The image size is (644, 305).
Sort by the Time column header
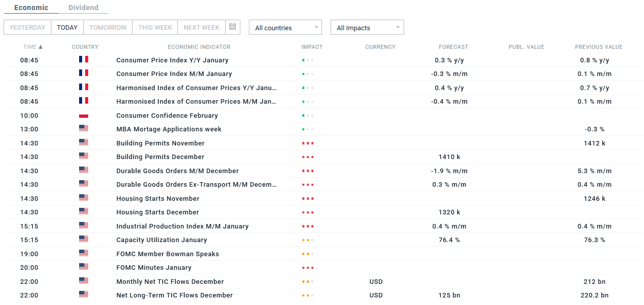coord(32,47)
